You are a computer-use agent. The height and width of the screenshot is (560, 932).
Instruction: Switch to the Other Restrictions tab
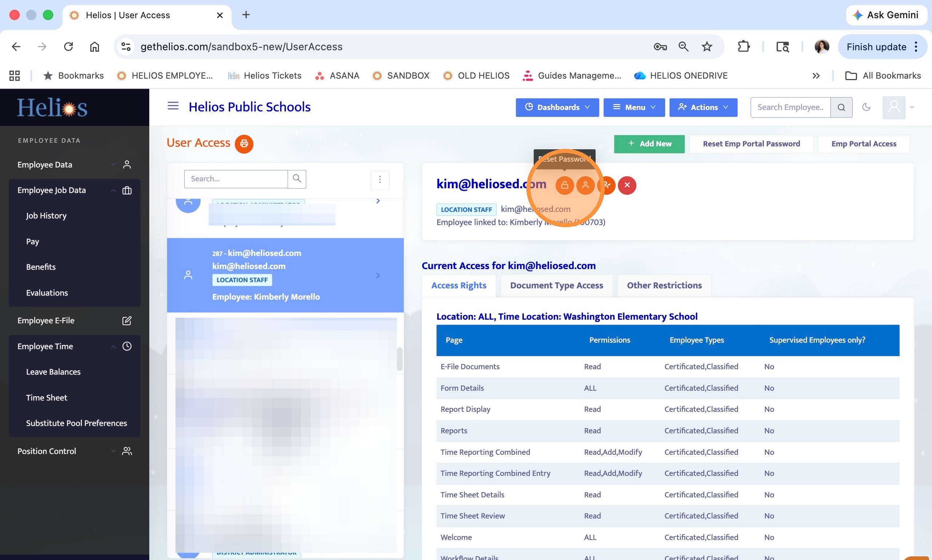[x=664, y=286]
